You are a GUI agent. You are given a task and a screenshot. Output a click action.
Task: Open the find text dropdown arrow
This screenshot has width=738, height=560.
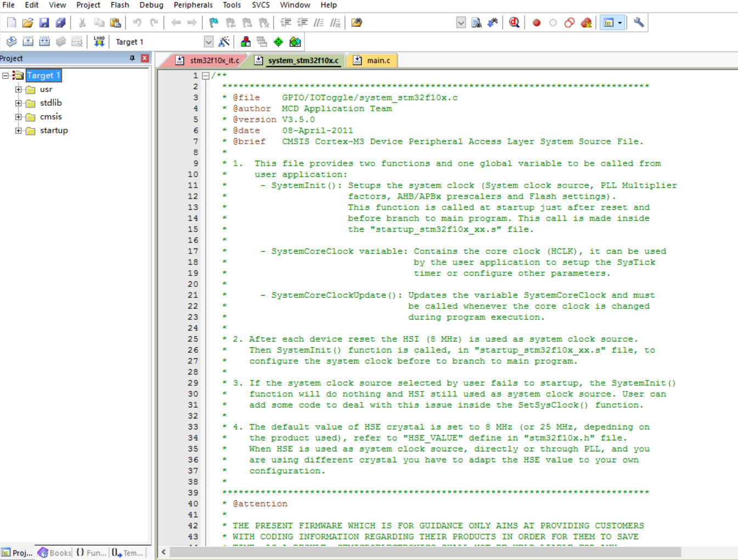[x=461, y=22]
